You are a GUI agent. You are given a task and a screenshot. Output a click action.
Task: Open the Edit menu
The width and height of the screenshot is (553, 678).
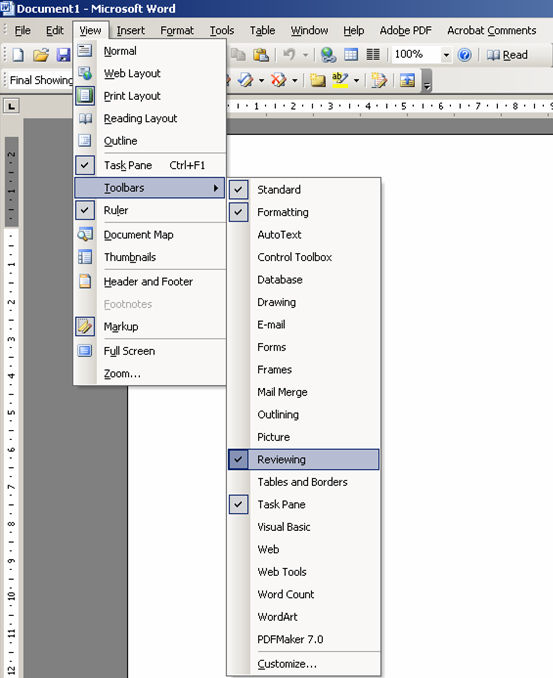pyautogui.click(x=54, y=31)
